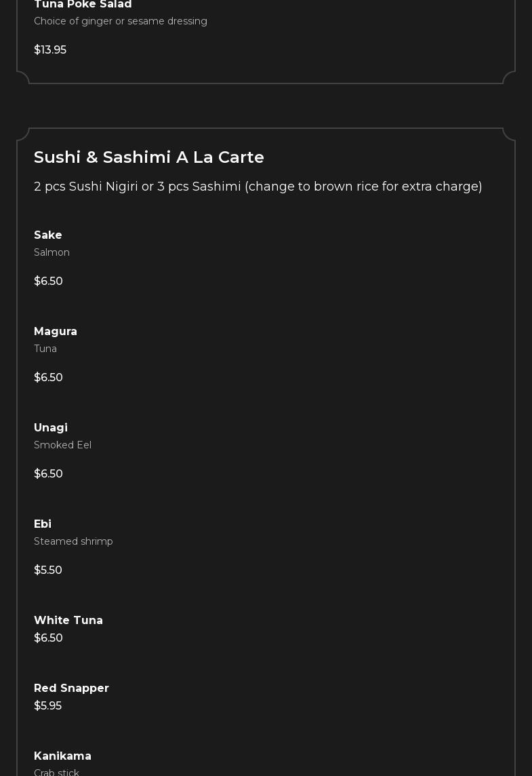Viewport: 532px width, 776px height.
Task: Click the $5.50 Ebi price
Action: coord(48,570)
